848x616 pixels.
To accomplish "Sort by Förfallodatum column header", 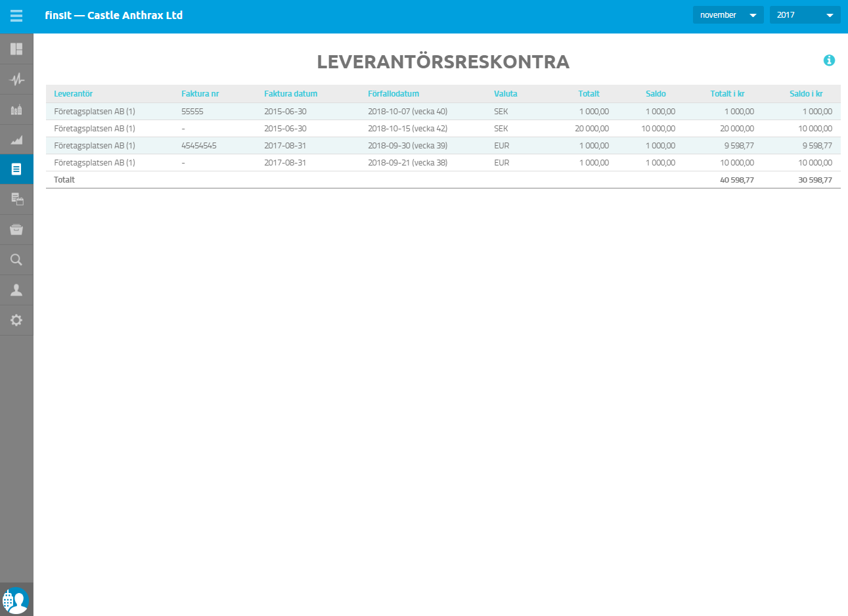I will tap(393, 94).
